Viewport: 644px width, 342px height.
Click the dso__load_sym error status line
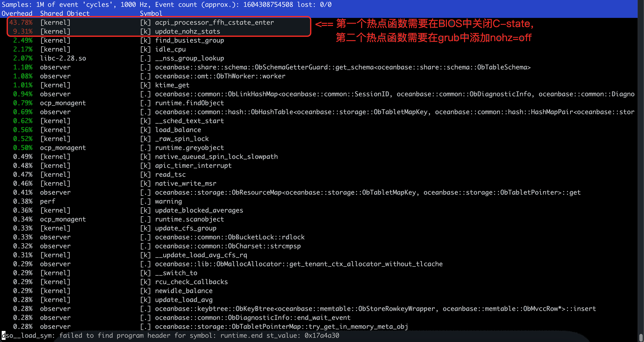coord(170,335)
